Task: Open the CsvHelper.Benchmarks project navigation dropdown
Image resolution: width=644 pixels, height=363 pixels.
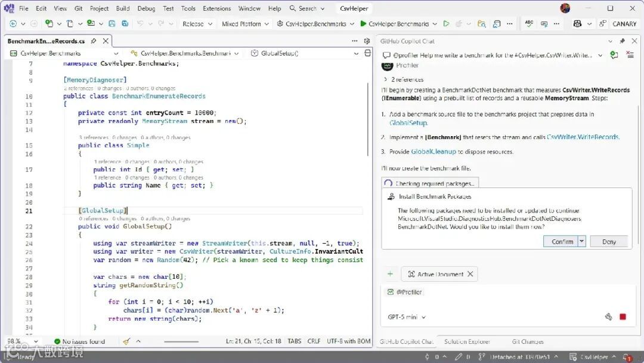Action: (x=64, y=54)
